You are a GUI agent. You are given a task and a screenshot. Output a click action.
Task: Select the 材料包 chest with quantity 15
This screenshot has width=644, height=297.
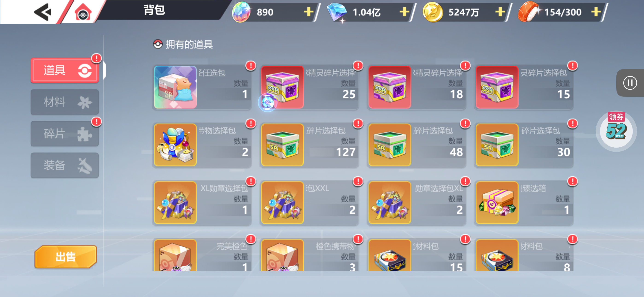coord(417,255)
